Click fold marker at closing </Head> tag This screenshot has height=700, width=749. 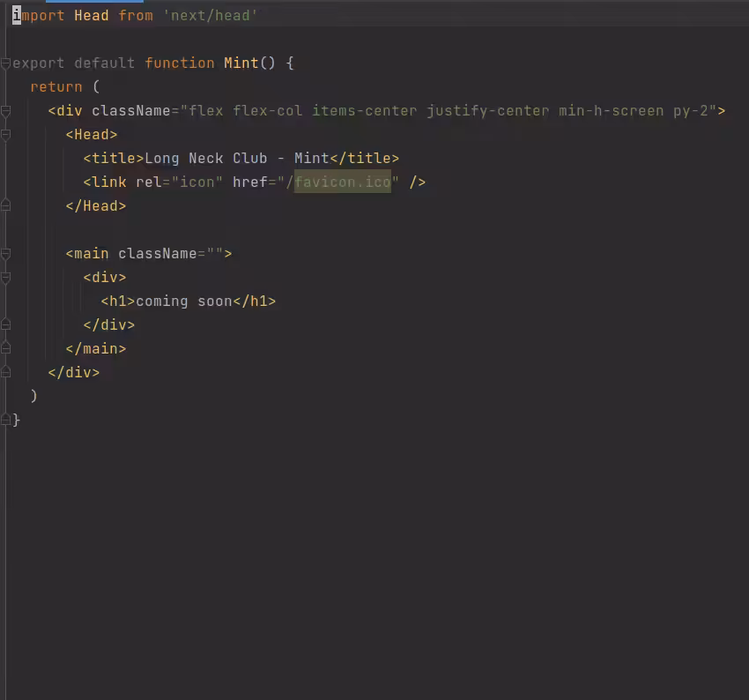pyautogui.click(x=6, y=206)
